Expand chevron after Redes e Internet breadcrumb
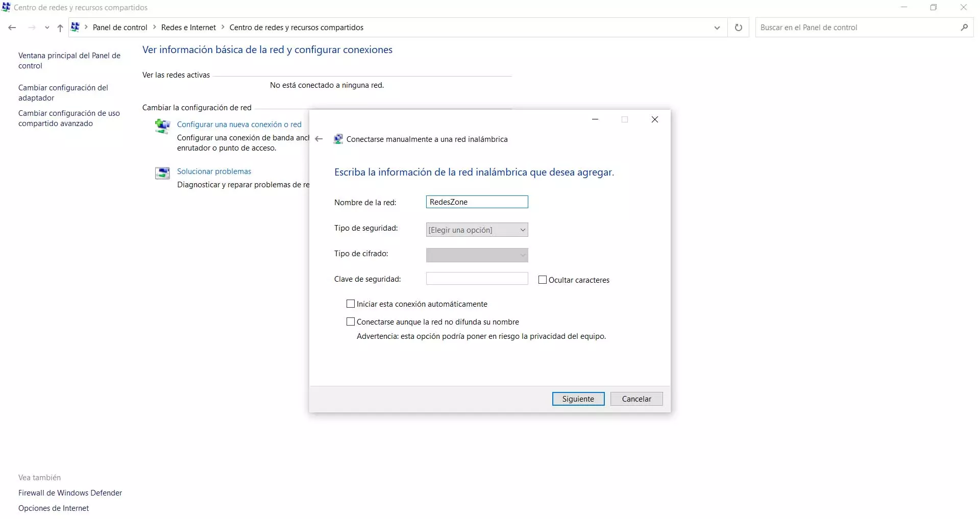Viewport: 980px width, 519px height. pyautogui.click(x=223, y=27)
